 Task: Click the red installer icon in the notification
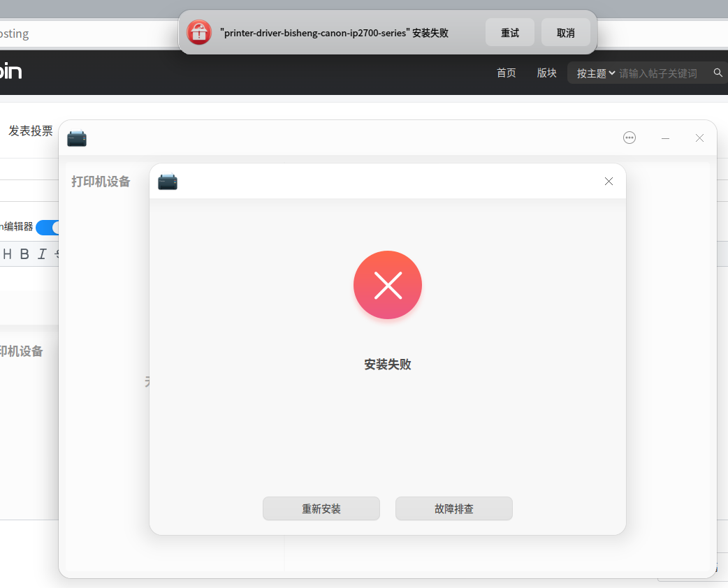pos(199,33)
